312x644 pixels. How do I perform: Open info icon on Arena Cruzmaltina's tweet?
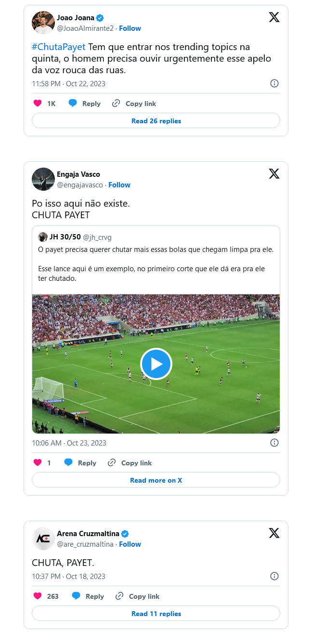click(x=274, y=576)
